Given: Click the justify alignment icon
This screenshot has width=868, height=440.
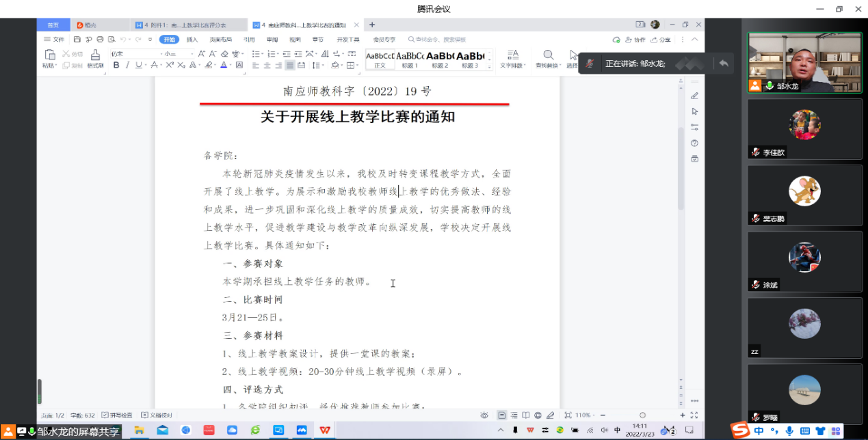Looking at the screenshot, I should [x=290, y=66].
